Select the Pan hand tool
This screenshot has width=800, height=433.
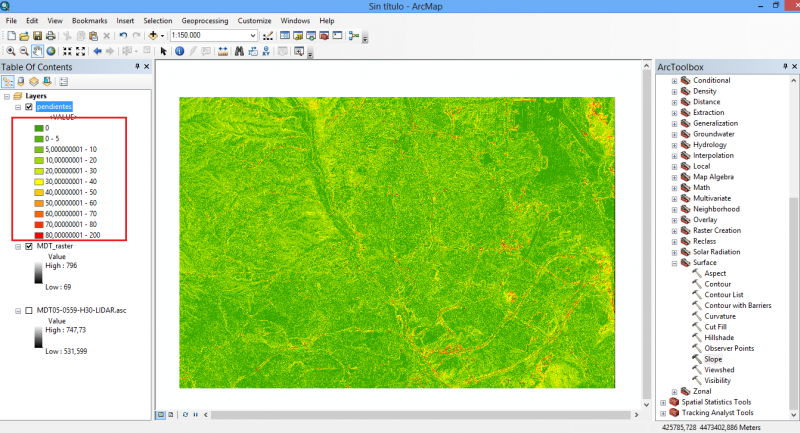pos(37,51)
